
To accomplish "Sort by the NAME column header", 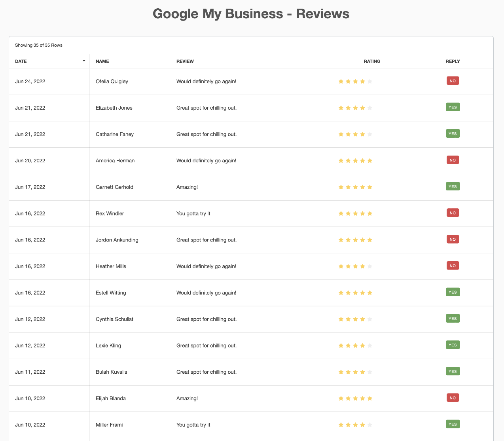I will click(102, 61).
